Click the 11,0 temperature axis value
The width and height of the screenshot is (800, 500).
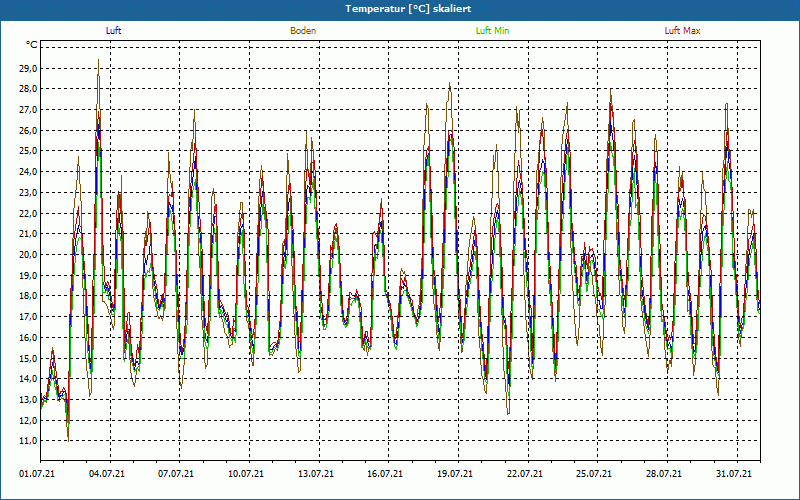(28, 441)
